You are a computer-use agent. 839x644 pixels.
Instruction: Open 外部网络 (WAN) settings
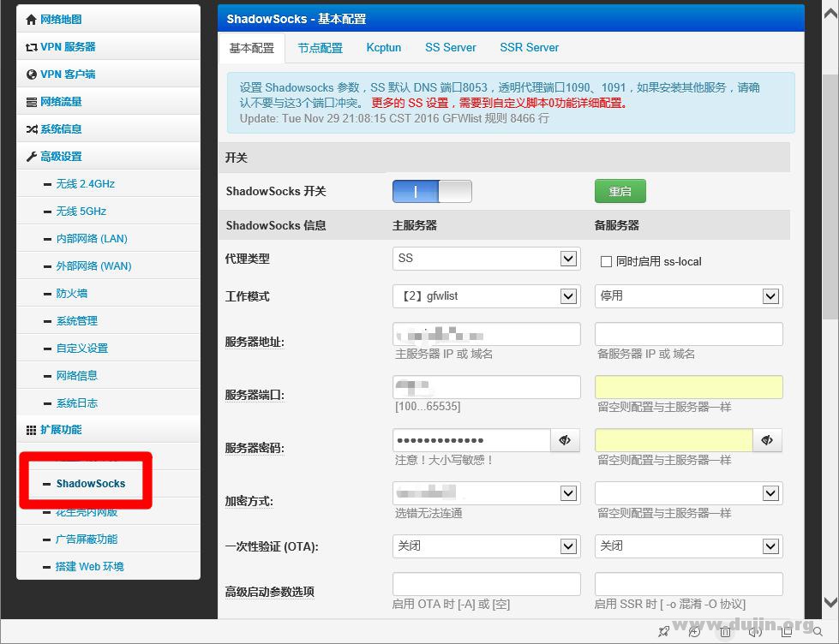coord(94,265)
